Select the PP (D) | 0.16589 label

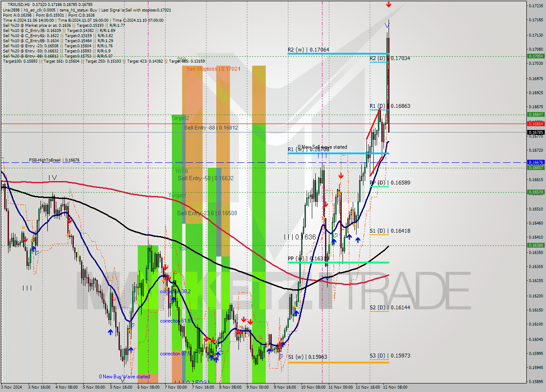click(x=390, y=183)
